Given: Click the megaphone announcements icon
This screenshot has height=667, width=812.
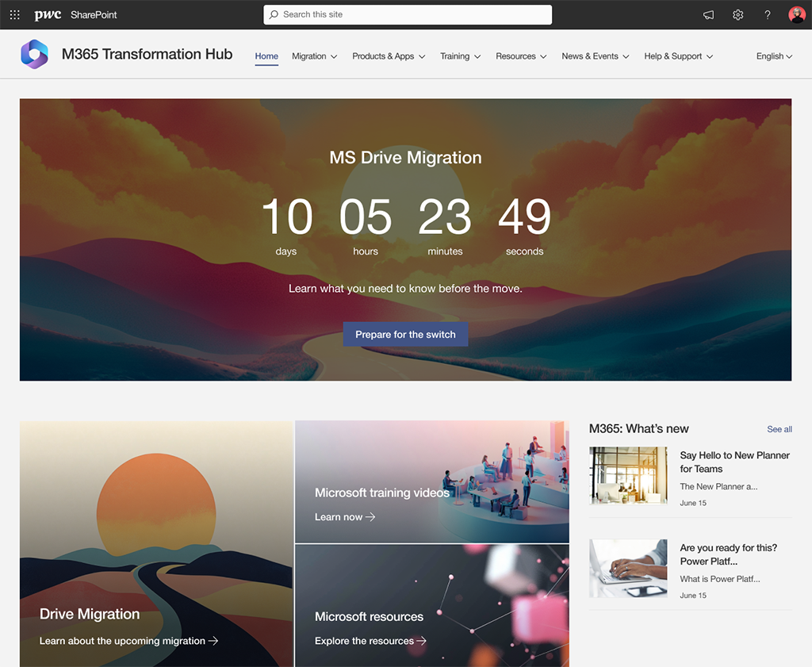Looking at the screenshot, I should click(708, 14).
